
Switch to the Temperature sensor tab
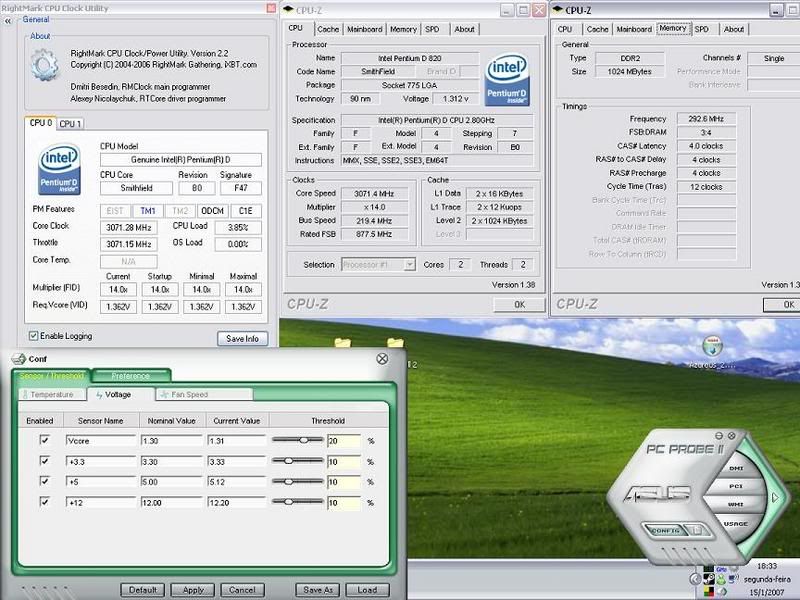(x=52, y=394)
